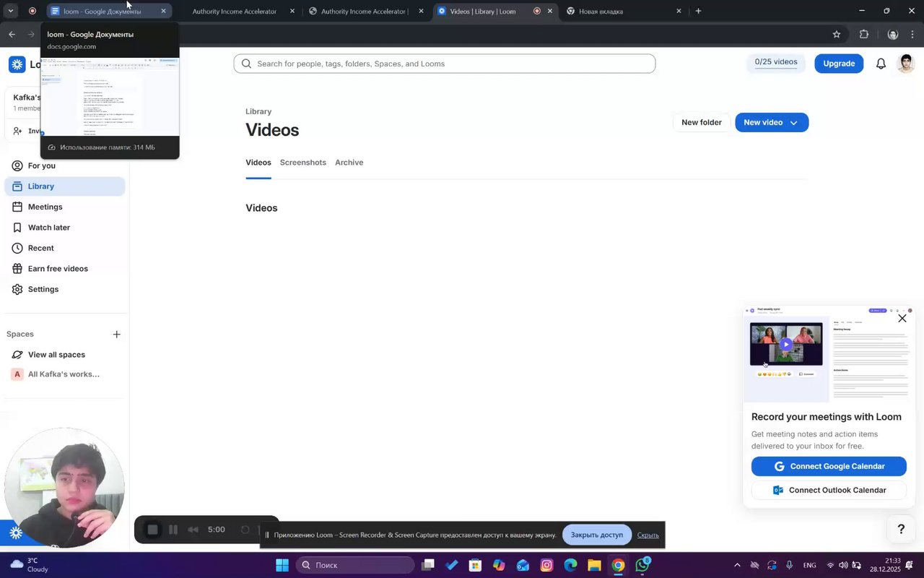Click Connect Google Calendar

click(829, 467)
